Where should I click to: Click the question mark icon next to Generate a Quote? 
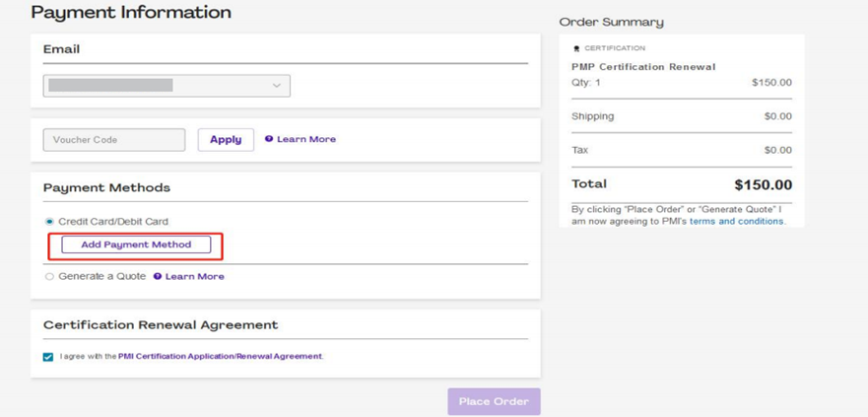[x=158, y=277]
